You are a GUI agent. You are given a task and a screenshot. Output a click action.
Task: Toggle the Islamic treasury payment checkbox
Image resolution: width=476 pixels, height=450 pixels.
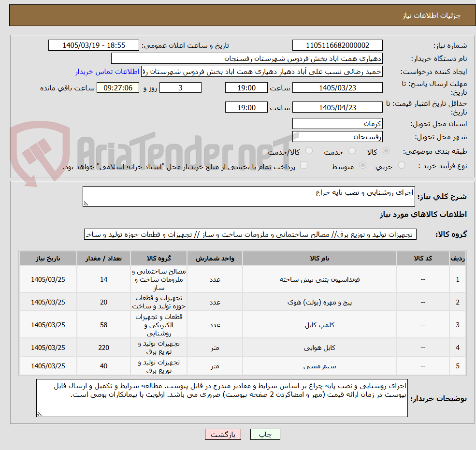[303, 165]
